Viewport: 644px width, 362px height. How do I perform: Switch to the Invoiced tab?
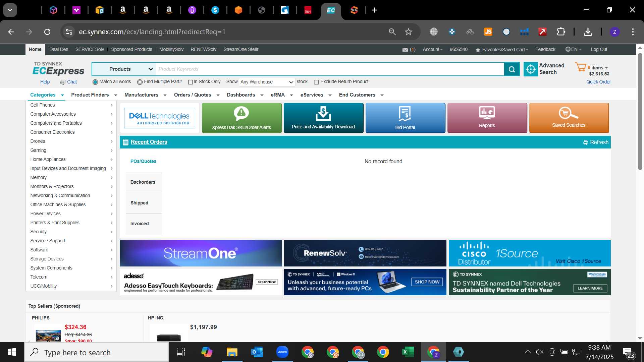144,224
